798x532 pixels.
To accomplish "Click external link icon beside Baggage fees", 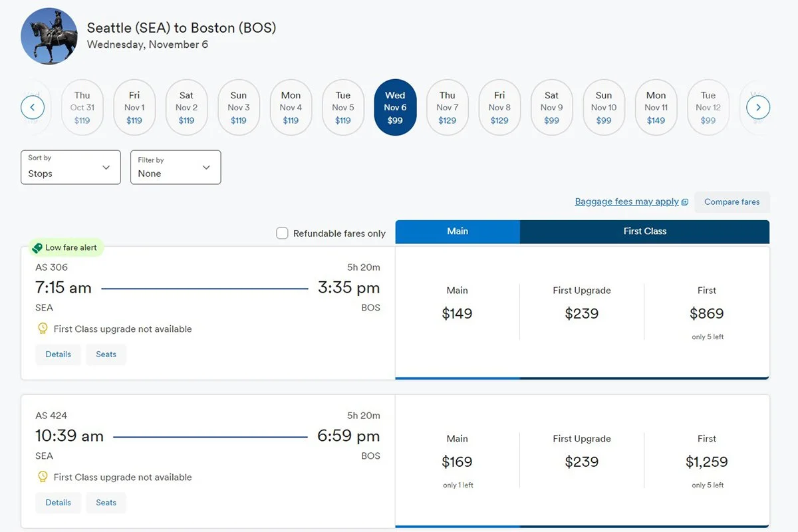I will [685, 202].
